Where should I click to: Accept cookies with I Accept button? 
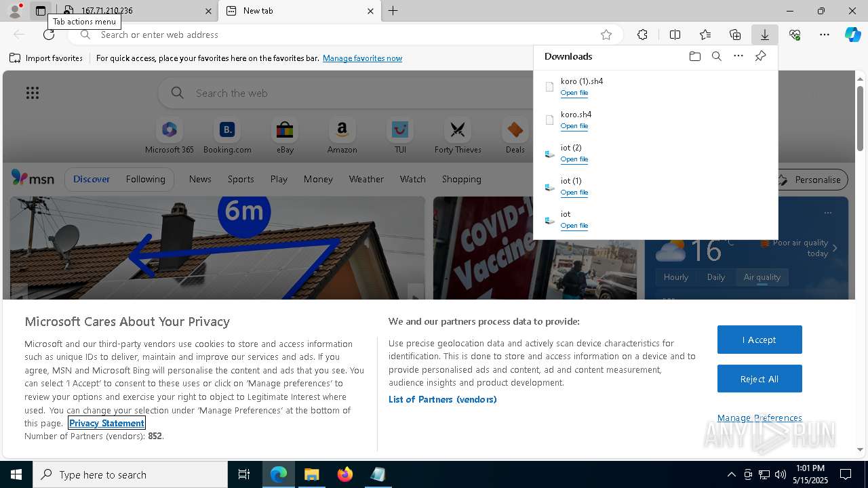pos(759,340)
